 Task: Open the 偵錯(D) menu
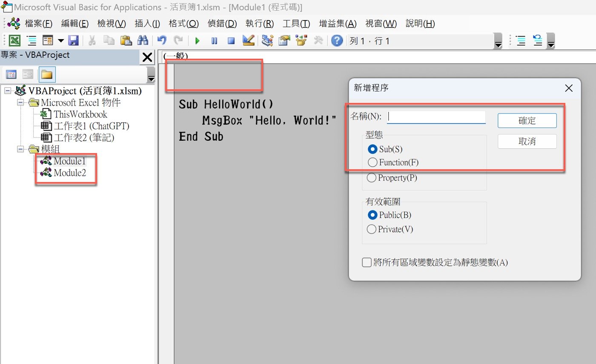pos(222,23)
